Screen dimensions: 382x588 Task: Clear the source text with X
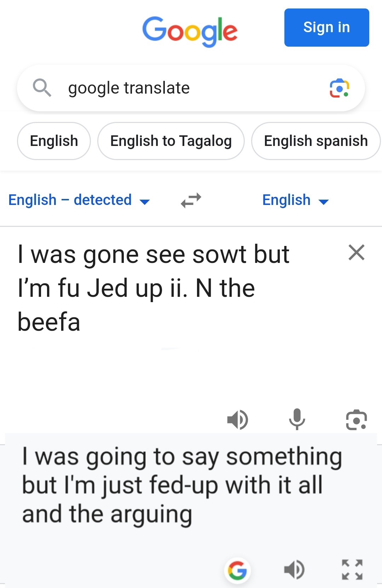(x=356, y=253)
